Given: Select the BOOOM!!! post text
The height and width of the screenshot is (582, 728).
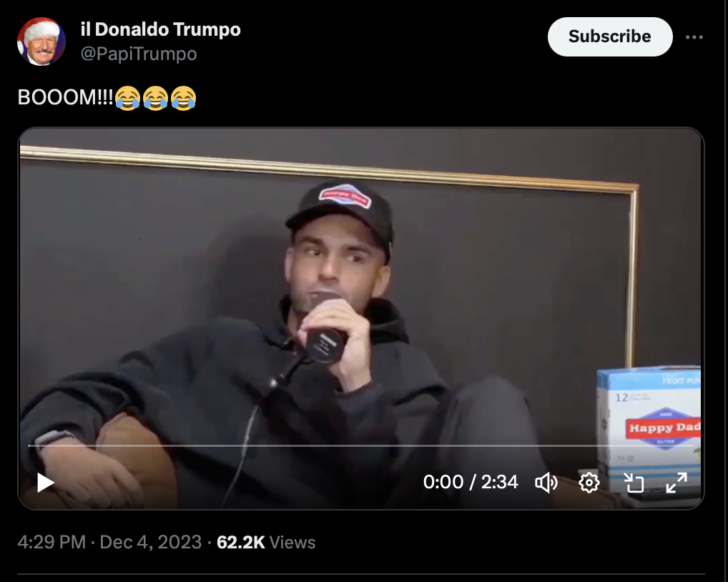Looking at the screenshot, I should [x=65, y=97].
